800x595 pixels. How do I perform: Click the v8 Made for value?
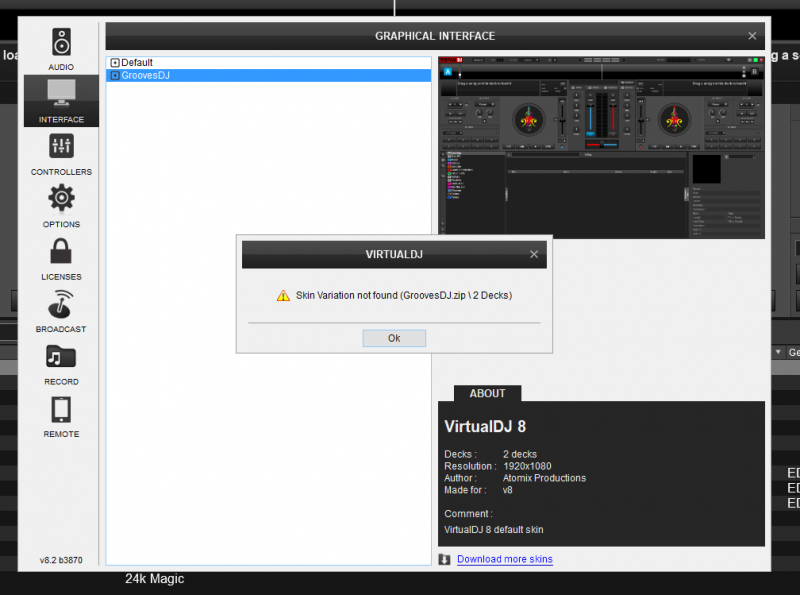[508, 490]
